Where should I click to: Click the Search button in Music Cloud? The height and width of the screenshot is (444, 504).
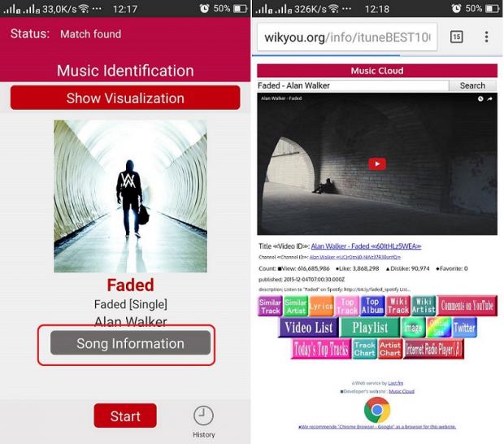point(472,85)
